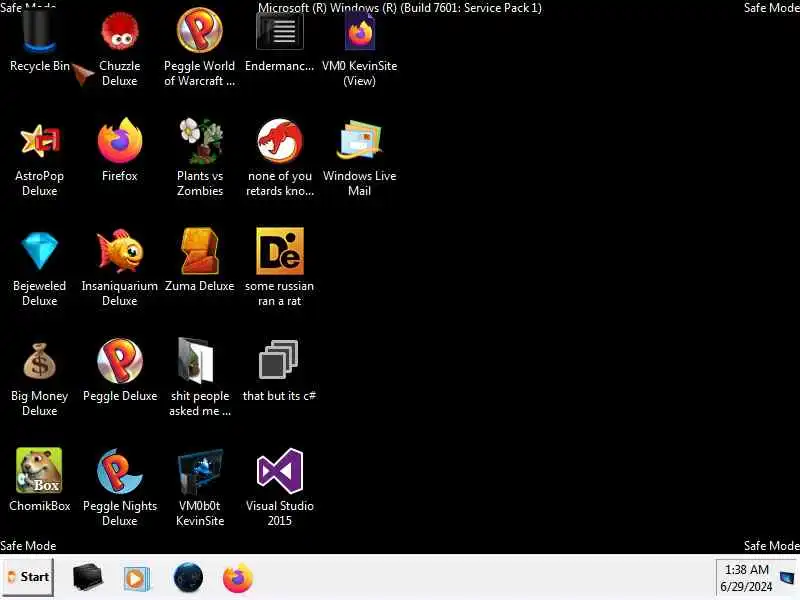Open the dark blue globe taskbar icon

[x=188, y=578]
